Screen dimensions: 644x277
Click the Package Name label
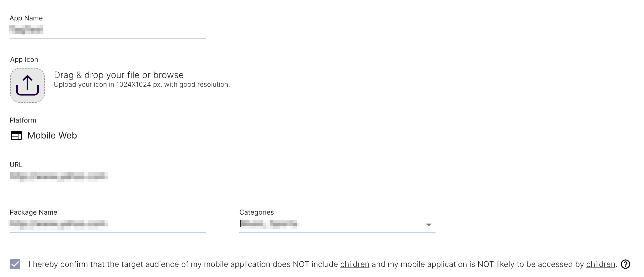33,212
